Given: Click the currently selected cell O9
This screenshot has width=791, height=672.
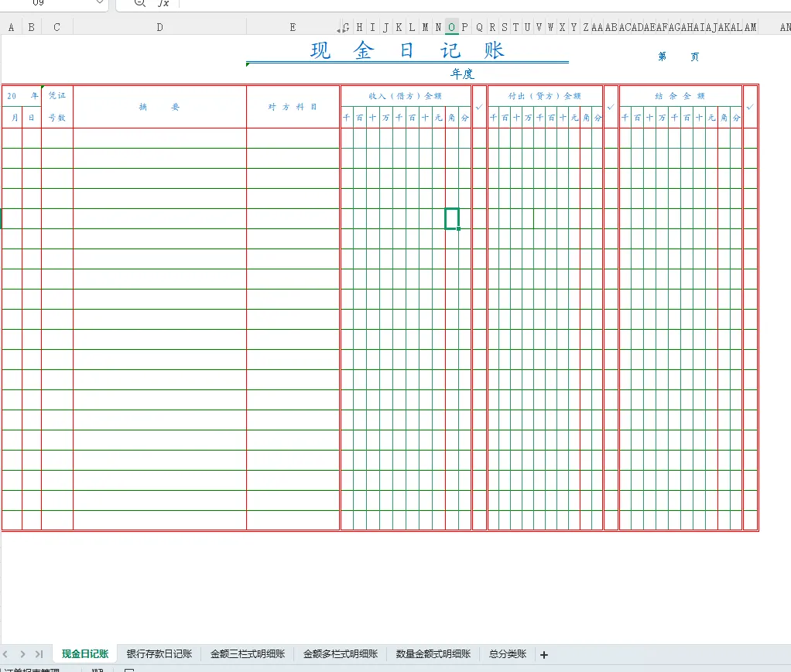Looking at the screenshot, I should tap(451, 218).
